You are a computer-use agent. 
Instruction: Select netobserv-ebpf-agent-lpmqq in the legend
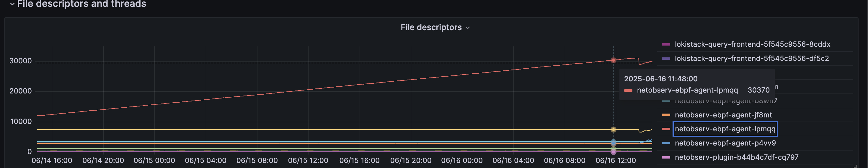pyautogui.click(x=725, y=129)
